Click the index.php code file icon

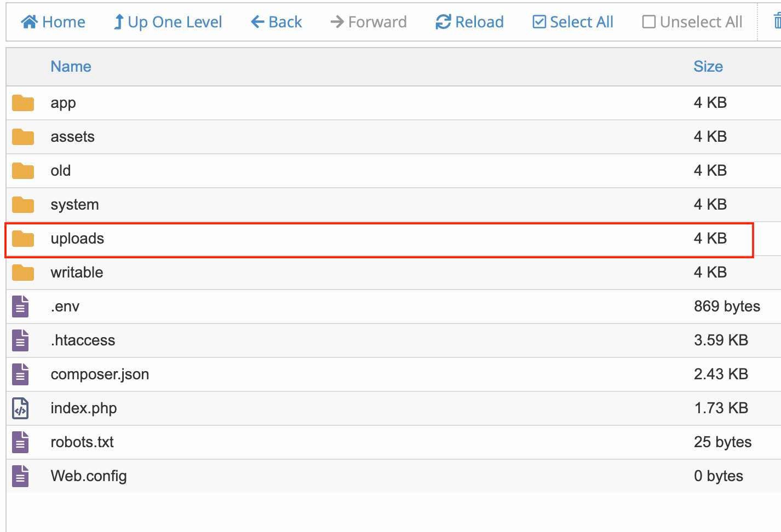tap(20, 408)
